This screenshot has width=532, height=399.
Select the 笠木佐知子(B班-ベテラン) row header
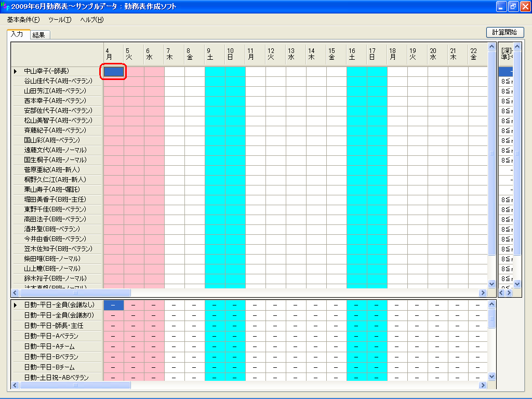57,249
